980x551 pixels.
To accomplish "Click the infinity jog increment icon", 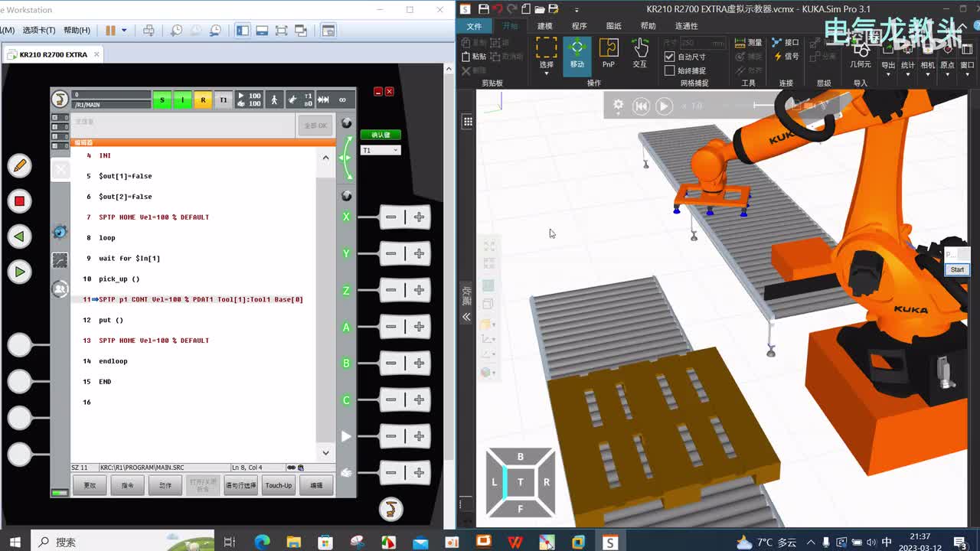I will [x=342, y=99].
